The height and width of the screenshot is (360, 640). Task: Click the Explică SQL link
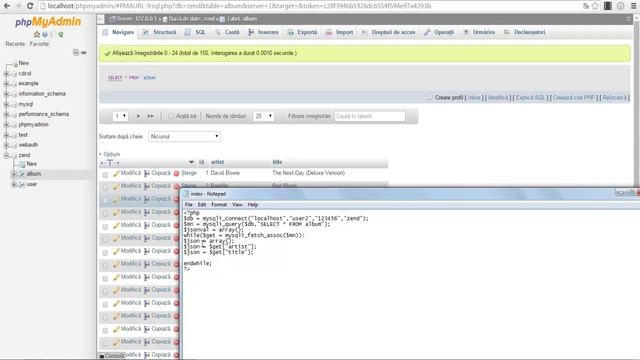point(531,98)
